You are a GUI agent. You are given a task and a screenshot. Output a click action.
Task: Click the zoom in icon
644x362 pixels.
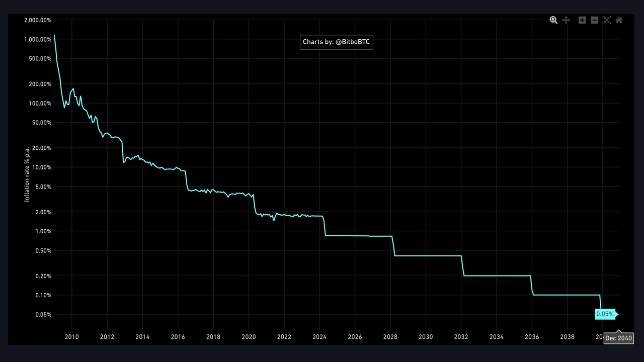582,20
